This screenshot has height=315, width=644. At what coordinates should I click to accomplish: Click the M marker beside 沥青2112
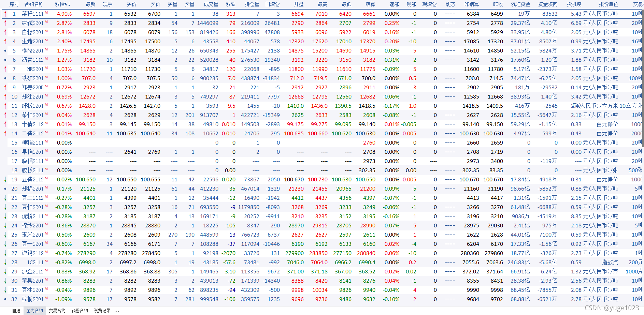click(46, 59)
